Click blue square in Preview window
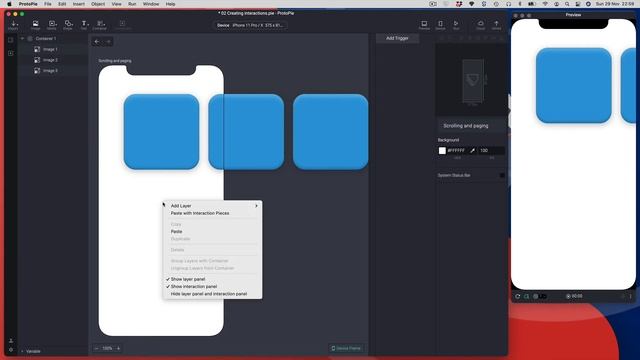640x360 pixels. pyautogui.click(x=573, y=85)
